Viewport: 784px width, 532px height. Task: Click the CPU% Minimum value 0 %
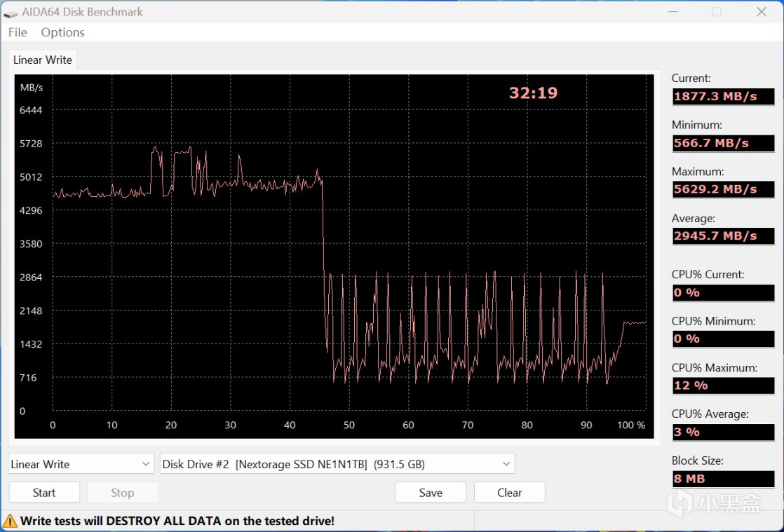724,339
